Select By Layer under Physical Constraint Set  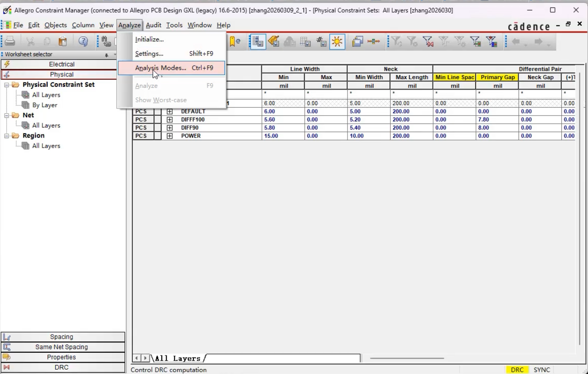(44, 105)
